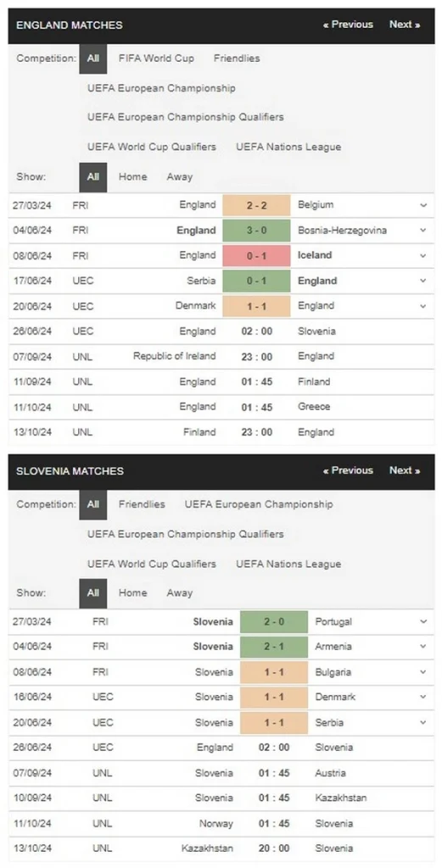Show only Home matches for England
The height and width of the screenshot is (868, 442).
click(x=133, y=177)
